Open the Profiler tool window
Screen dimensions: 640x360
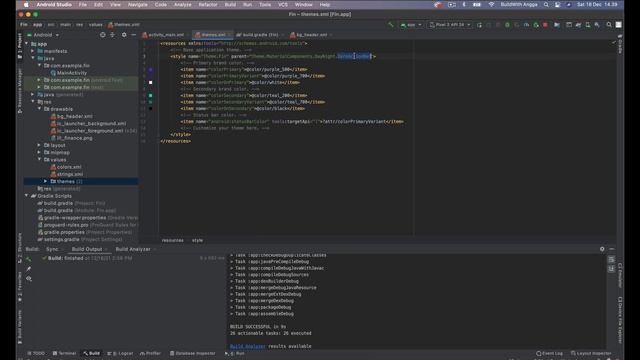coord(151,353)
